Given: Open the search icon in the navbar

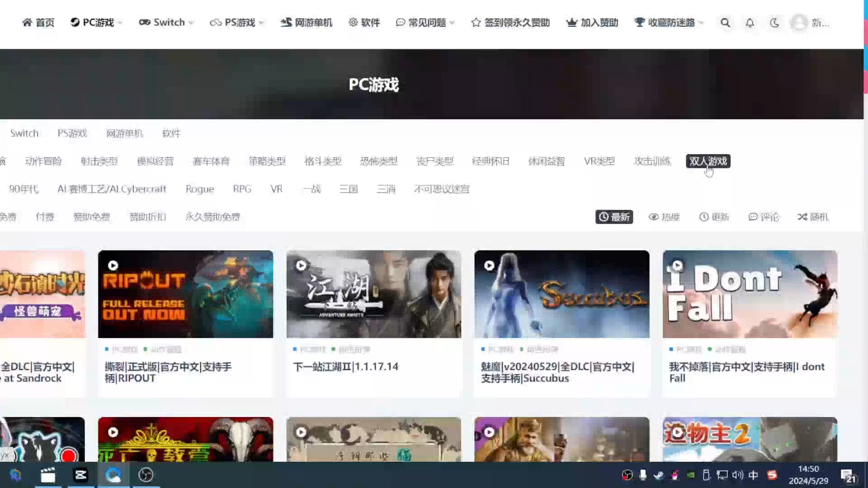Looking at the screenshot, I should point(725,23).
